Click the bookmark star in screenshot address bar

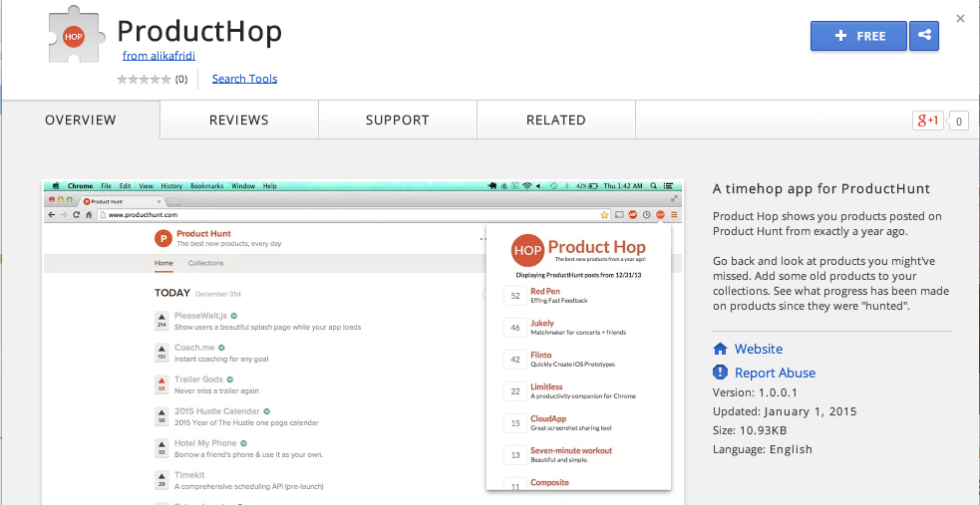click(604, 215)
